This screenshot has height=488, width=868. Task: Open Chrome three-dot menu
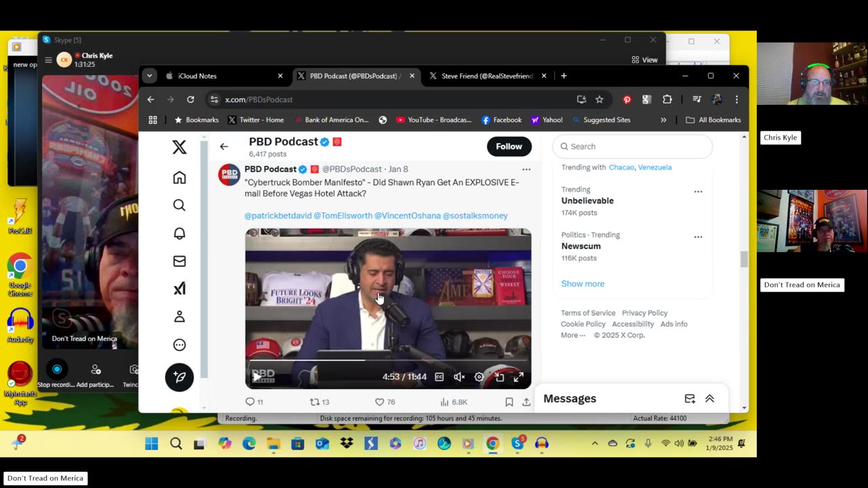tap(736, 100)
